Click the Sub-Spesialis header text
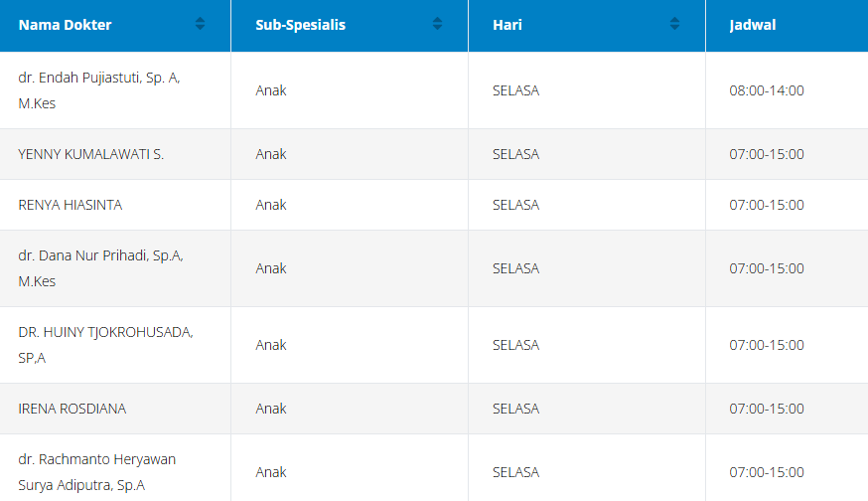 [x=301, y=25]
